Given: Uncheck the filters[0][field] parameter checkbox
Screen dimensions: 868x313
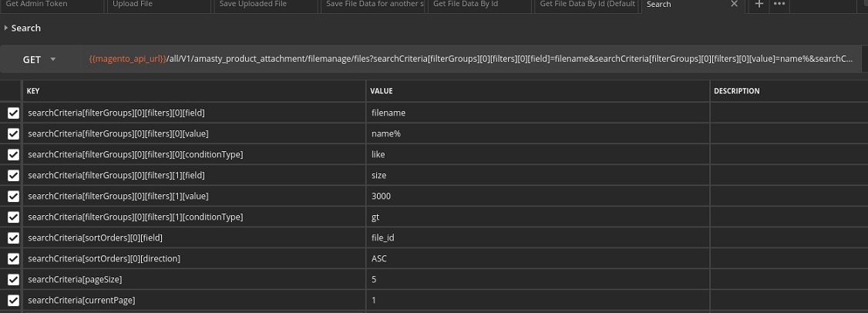Looking at the screenshot, I should (13, 113).
